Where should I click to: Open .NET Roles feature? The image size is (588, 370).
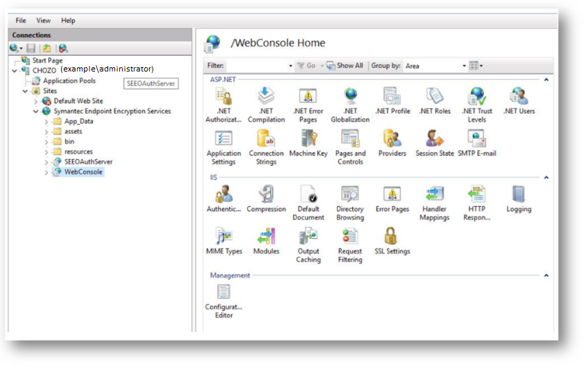(435, 101)
